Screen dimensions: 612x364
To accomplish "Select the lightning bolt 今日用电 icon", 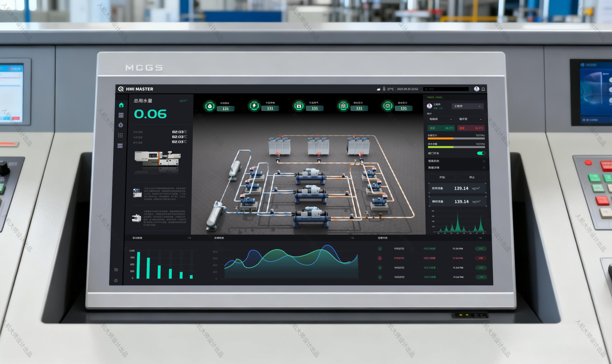I will (x=254, y=106).
